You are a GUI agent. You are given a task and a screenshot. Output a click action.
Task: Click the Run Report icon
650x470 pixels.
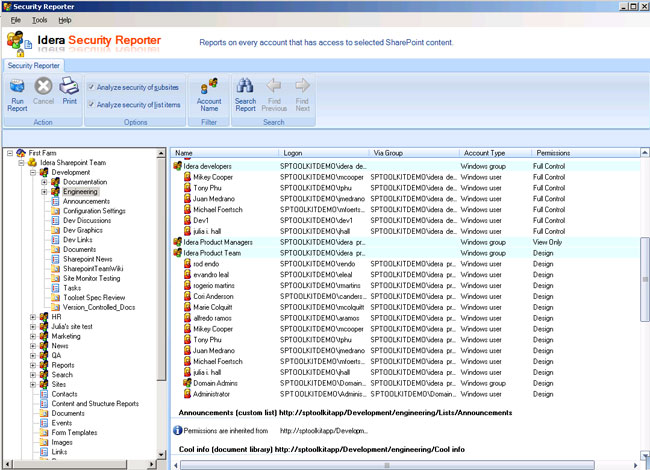(17, 86)
